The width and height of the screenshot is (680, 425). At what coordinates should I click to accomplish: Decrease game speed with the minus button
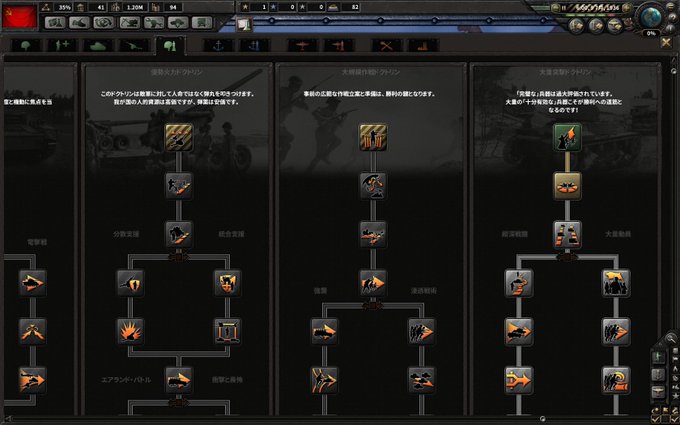click(555, 7)
